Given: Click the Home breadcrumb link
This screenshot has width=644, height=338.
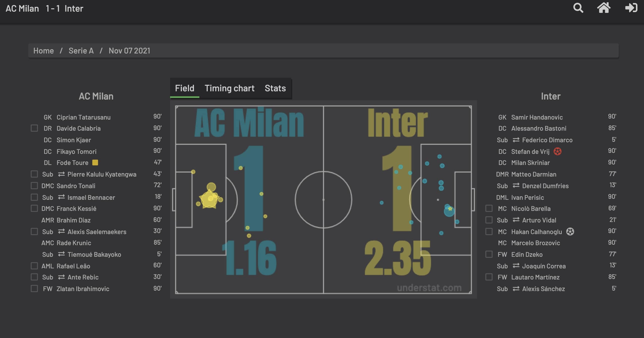Looking at the screenshot, I should 43,50.
